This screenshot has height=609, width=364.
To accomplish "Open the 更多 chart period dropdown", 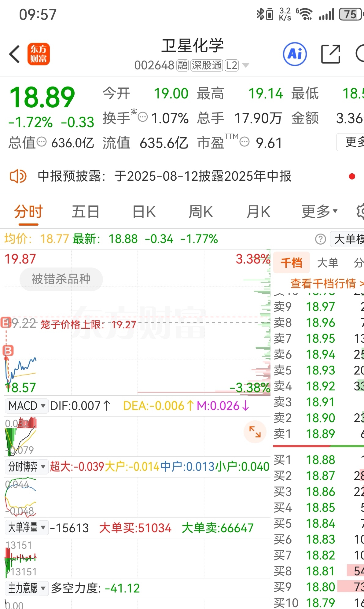I will point(319,212).
